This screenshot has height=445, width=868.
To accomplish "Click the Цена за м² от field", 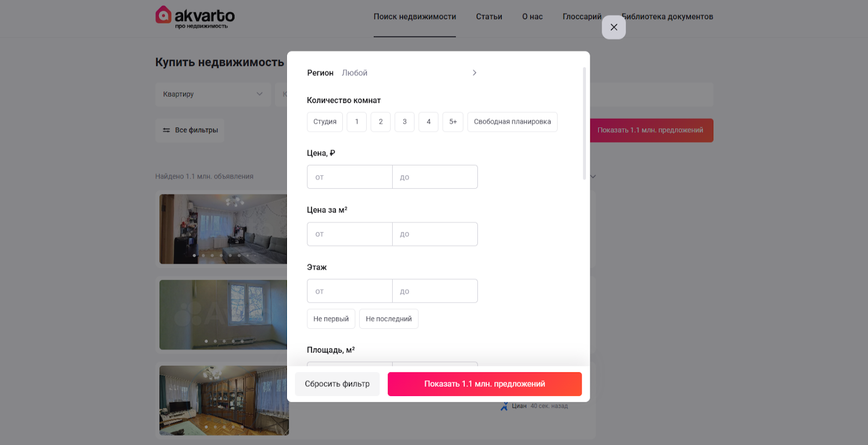I will (350, 234).
